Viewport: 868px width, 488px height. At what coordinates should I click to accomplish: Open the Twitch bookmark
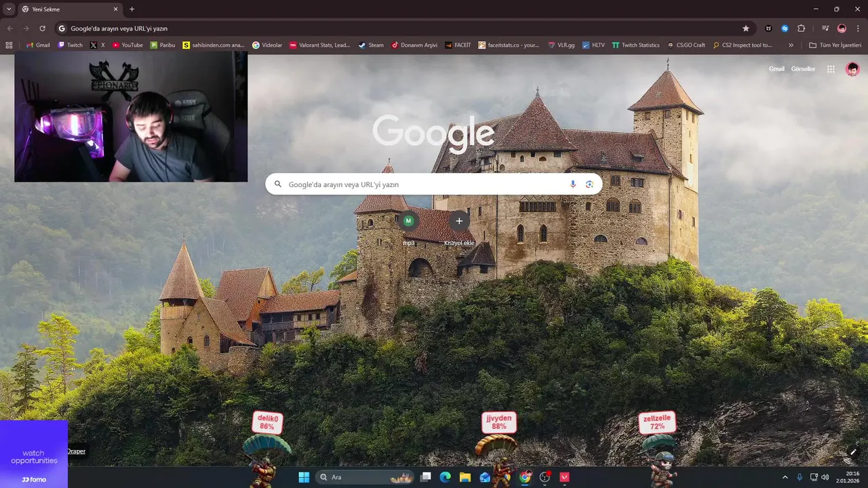71,45
